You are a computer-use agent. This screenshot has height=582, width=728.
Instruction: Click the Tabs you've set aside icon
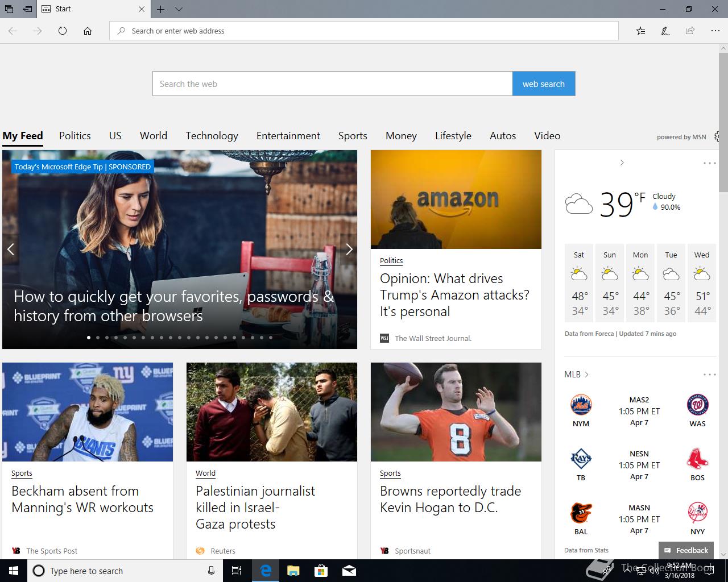[9, 9]
